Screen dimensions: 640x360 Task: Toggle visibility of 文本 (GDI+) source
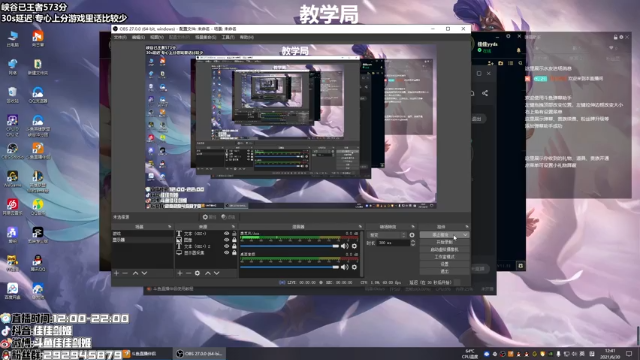pos(227,233)
